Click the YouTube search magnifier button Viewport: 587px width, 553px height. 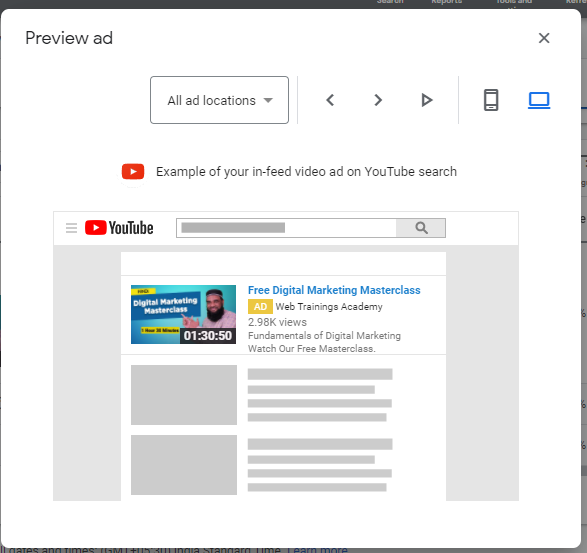pos(421,228)
